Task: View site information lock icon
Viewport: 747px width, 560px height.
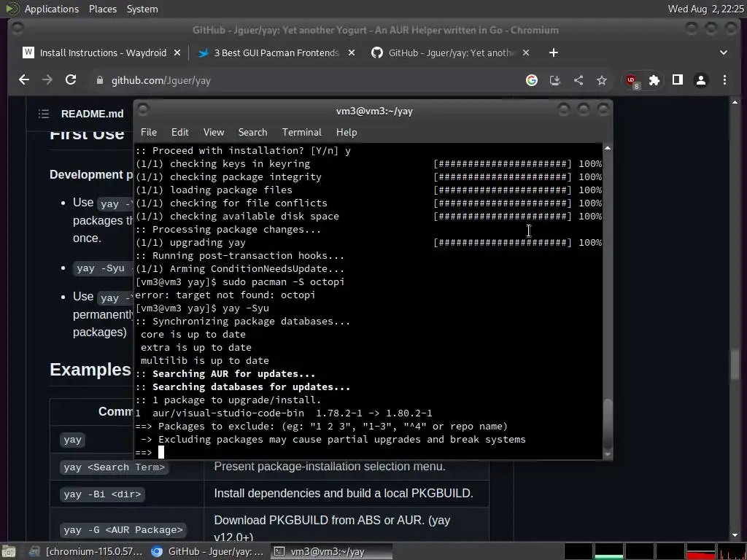Action: coord(99,80)
